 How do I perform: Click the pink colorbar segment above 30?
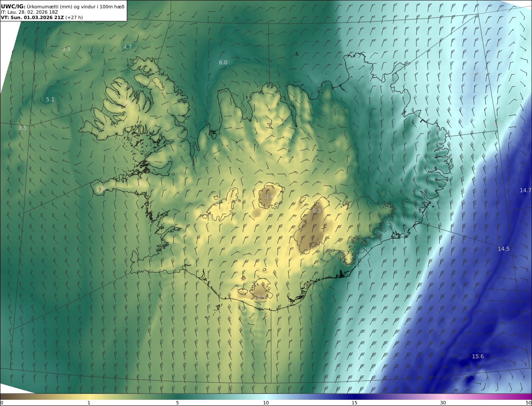click(443, 396)
